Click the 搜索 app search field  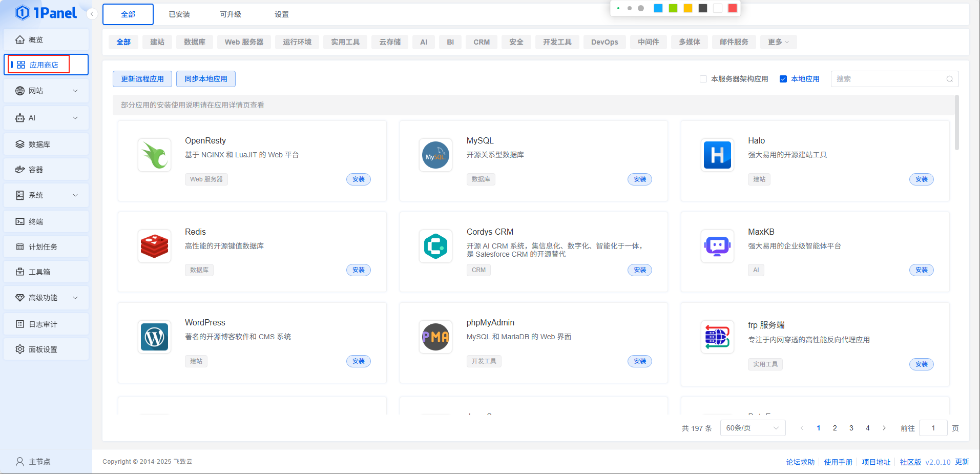(889, 79)
